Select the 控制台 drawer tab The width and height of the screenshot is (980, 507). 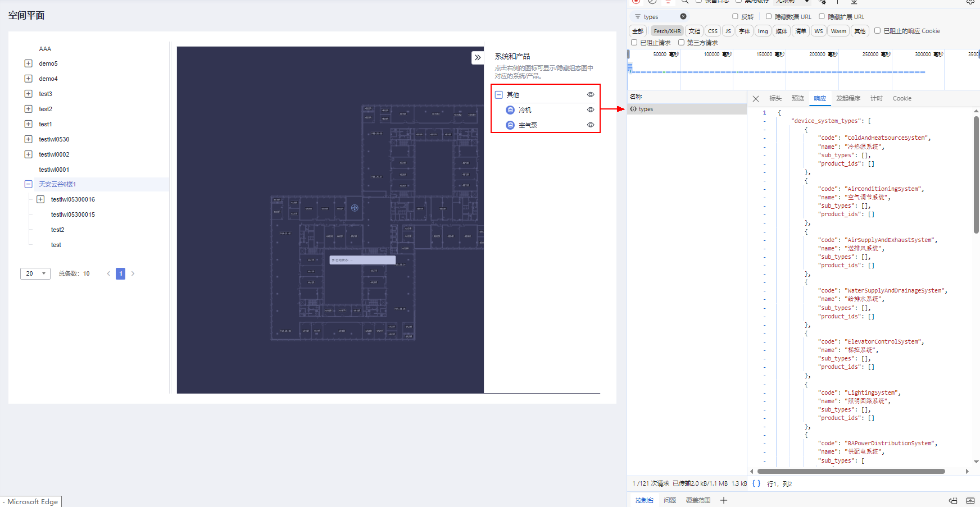(x=645, y=500)
